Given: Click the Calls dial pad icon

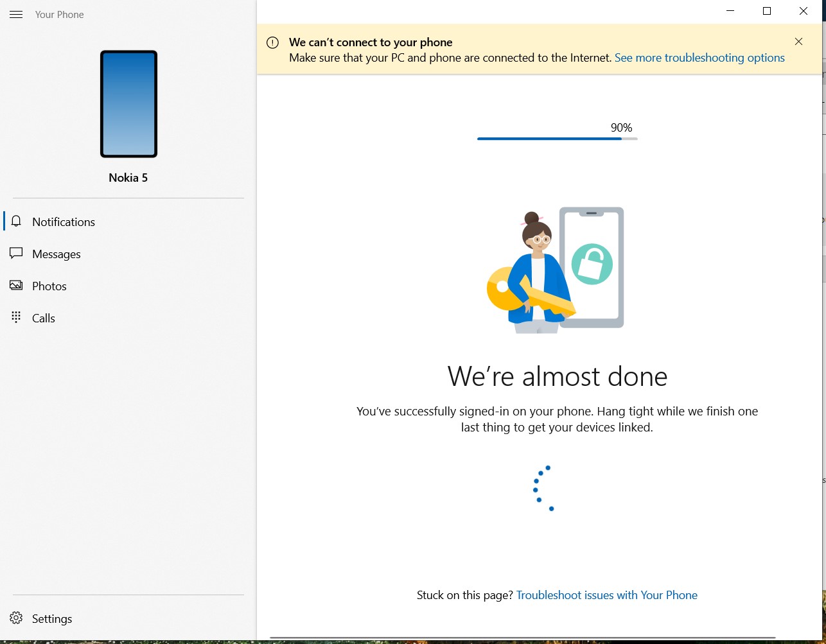Looking at the screenshot, I should coord(17,317).
